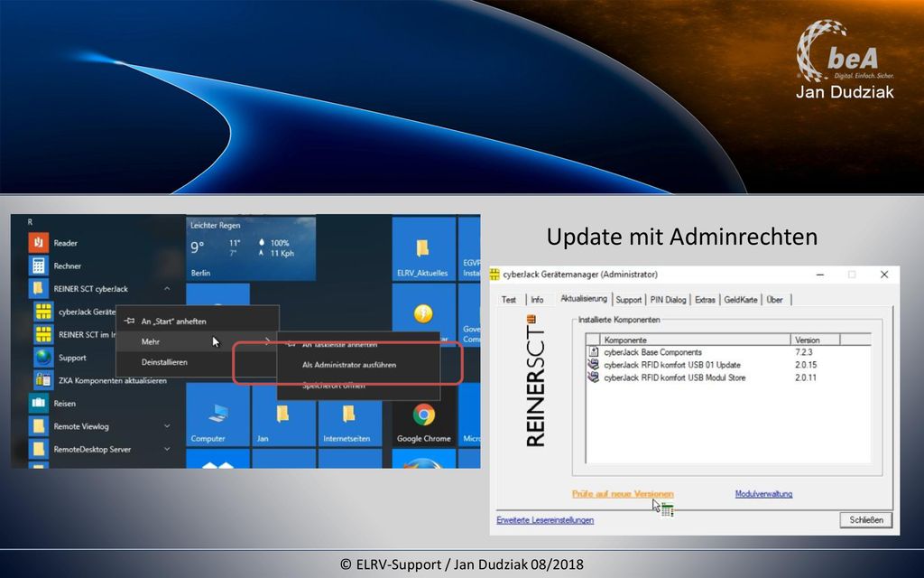Click Prüfe auf neue Versionen link
The height and width of the screenshot is (578, 924).
(x=623, y=494)
